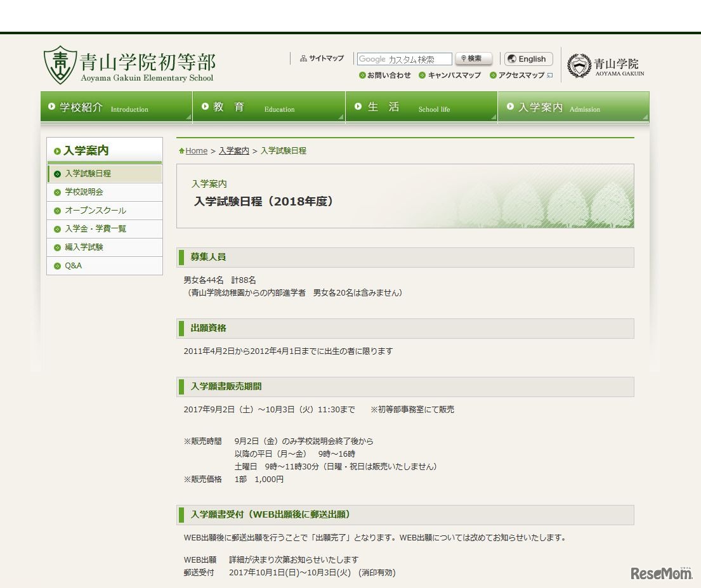Screen dimensions: 701x588
Task: Open オープンスクール in the sidebar
Action: click(x=95, y=211)
